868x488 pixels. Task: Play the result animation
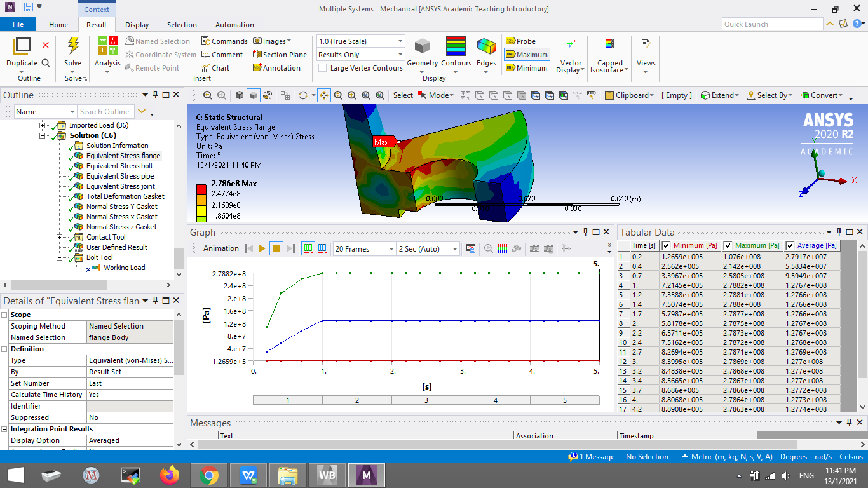(x=262, y=248)
